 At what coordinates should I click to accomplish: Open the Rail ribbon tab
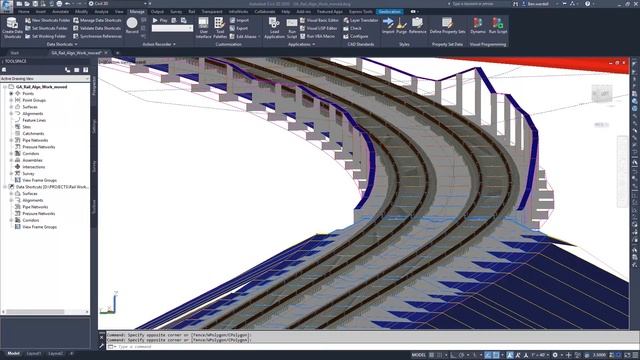point(192,11)
